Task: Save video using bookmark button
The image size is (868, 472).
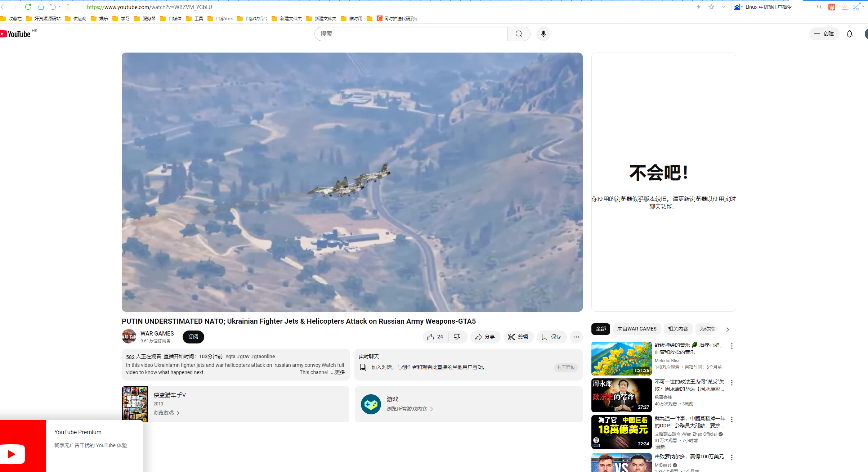Action: coord(551,337)
